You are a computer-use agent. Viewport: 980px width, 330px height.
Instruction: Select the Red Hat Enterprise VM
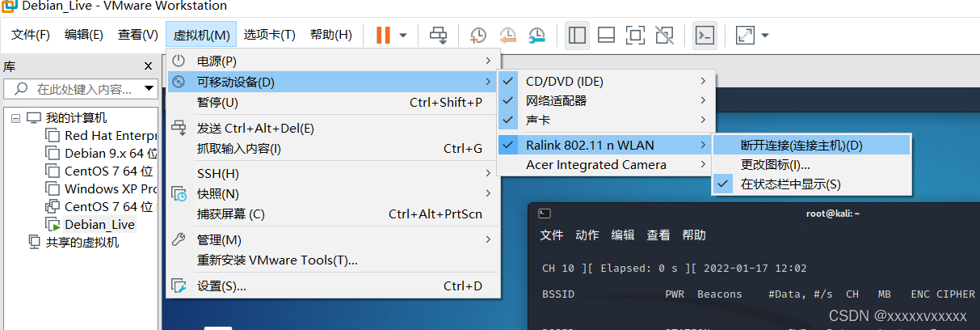click(111, 136)
